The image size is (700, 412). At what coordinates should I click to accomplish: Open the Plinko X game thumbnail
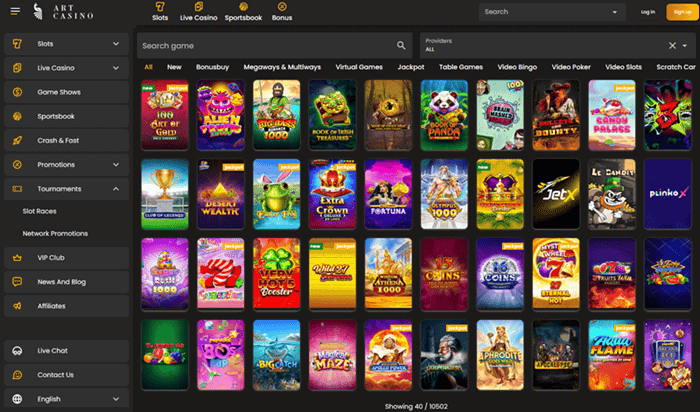[x=668, y=194]
